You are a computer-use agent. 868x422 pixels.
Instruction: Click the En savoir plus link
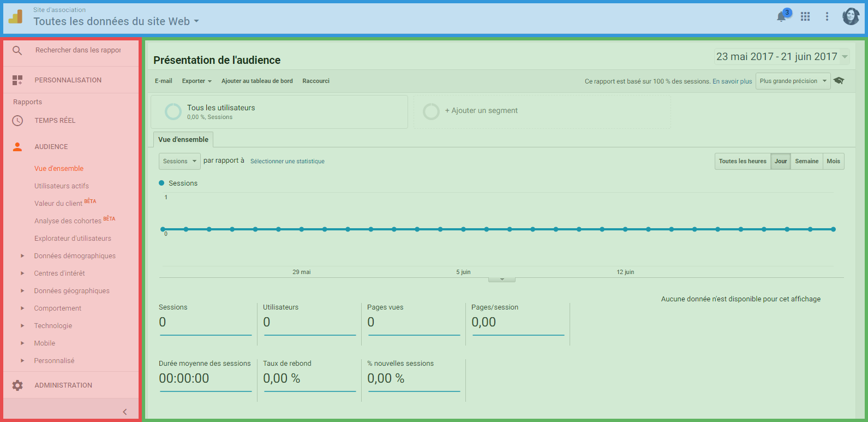click(x=732, y=81)
